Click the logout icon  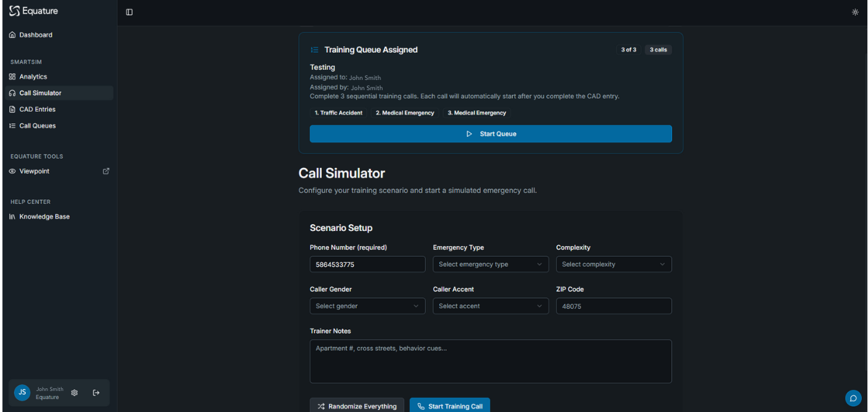click(x=96, y=393)
